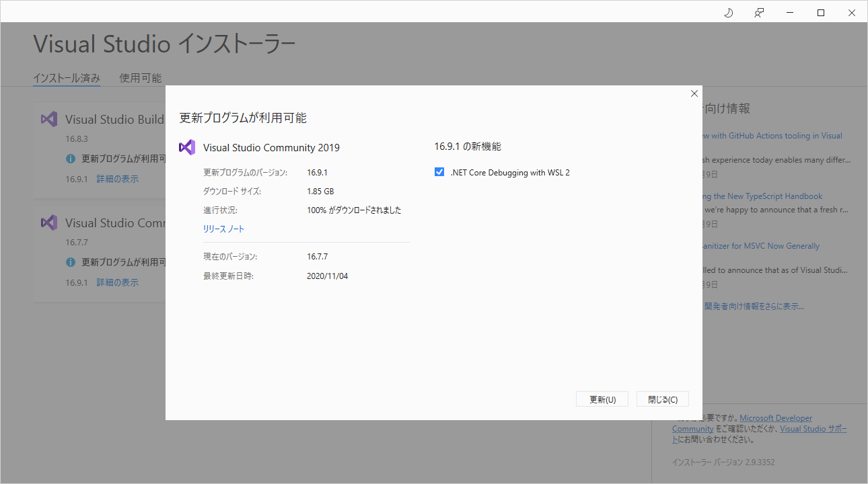
Task: Click the 16.9.1 の新機能 heading
Action: [468, 147]
